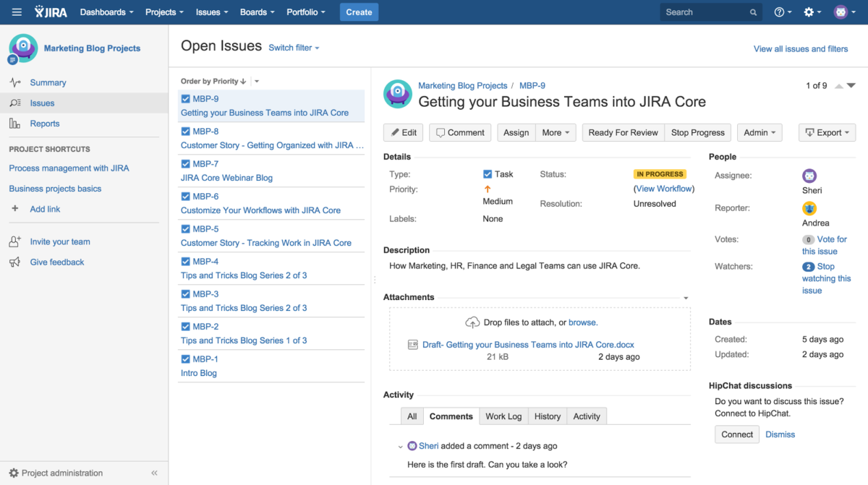868x485 pixels.
Task: Collapse the Attachments section
Action: point(685,297)
